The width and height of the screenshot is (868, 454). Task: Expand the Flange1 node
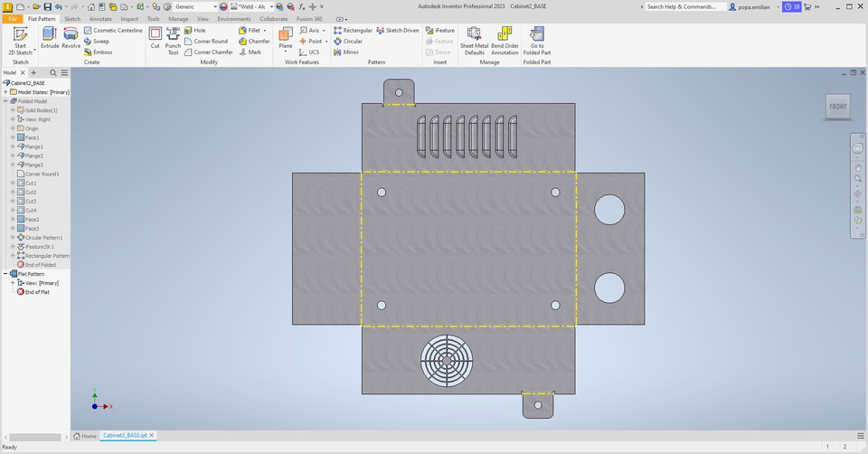(x=13, y=147)
